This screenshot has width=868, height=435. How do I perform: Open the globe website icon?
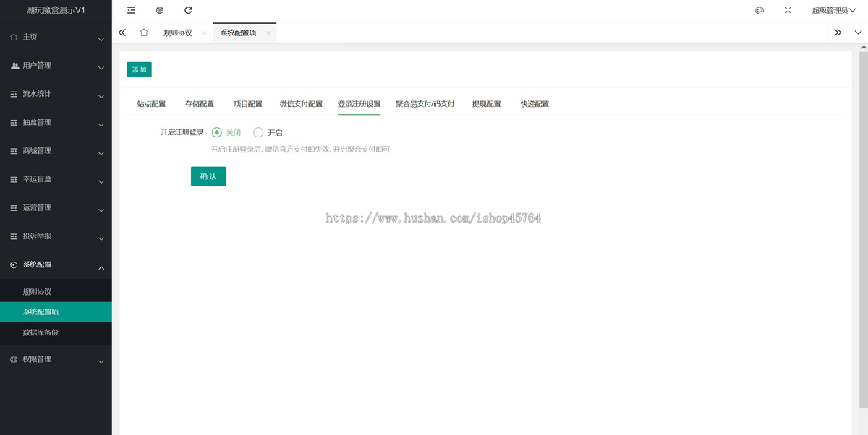click(x=159, y=10)
